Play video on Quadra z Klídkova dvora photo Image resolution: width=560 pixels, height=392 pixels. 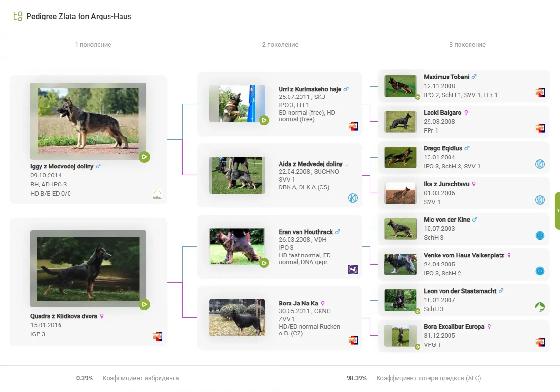(144, 304)
